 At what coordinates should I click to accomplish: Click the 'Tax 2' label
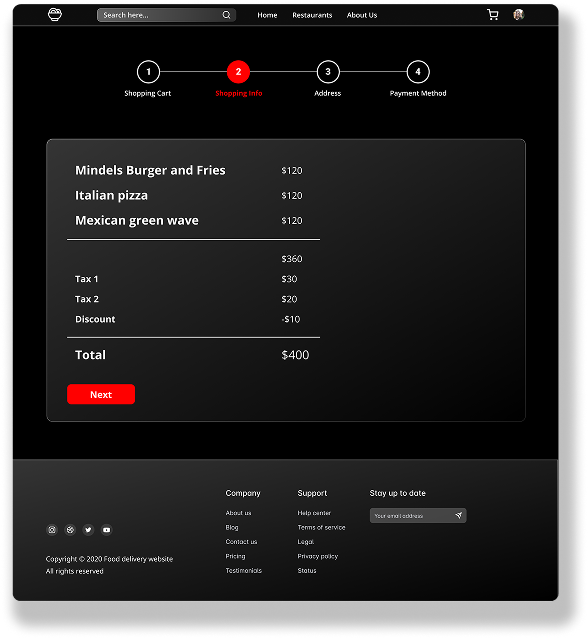tap(87, 299)
